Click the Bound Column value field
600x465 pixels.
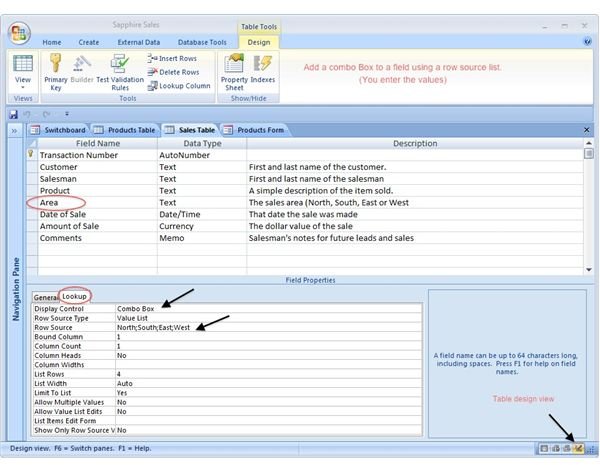269,337
